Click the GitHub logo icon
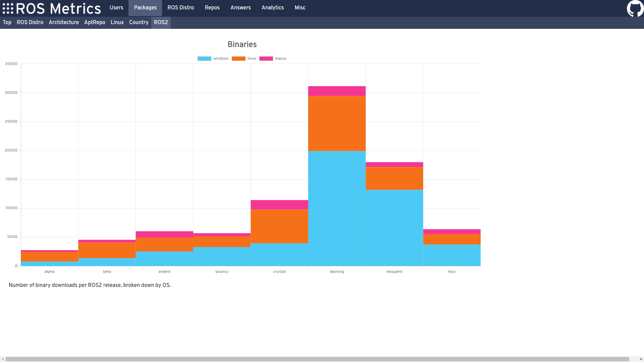The height and width of the screenshot is (362, 644). (635, 8)
